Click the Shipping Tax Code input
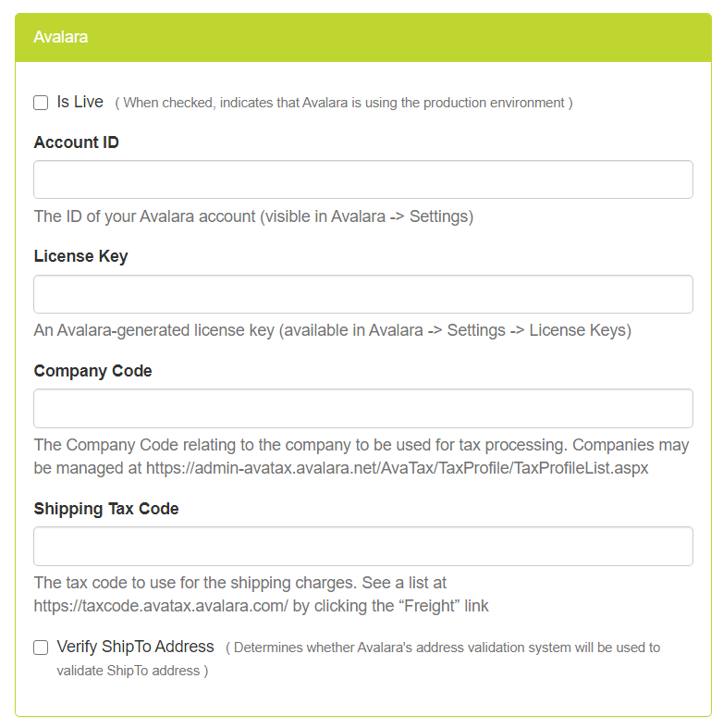This screenshot has width=723, height=728. coord(363,546)
